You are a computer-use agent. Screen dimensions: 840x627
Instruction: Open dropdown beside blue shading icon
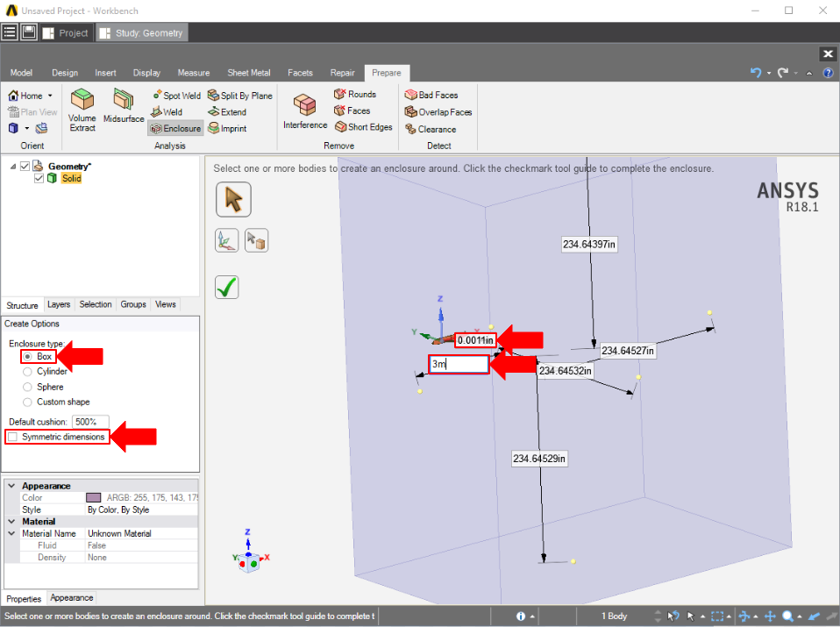pyautogui.click(x=27, y=128)
